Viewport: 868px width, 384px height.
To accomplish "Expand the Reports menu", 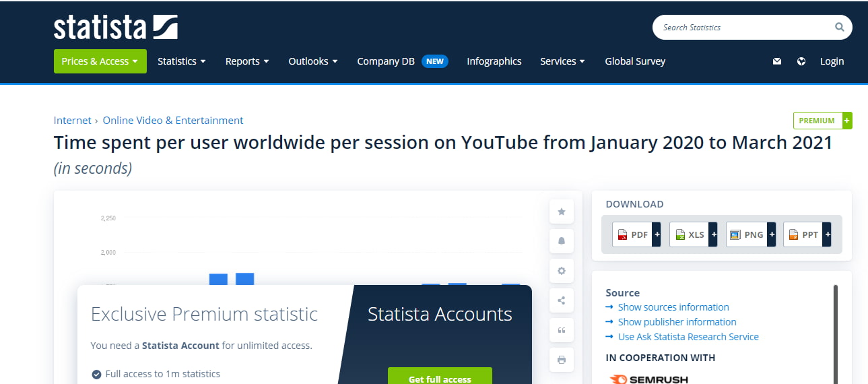I will point(247,61).
